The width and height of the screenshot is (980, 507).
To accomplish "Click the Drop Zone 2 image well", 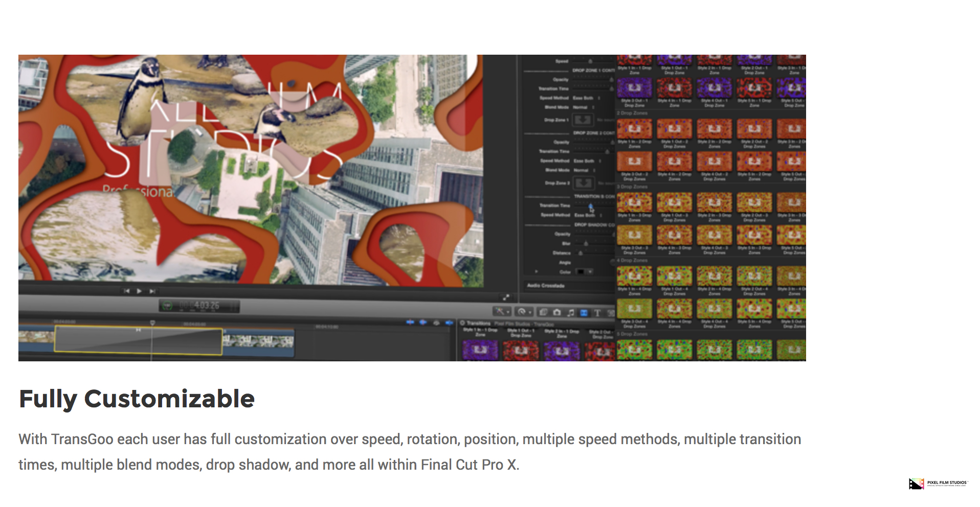I will pos(584,183).
